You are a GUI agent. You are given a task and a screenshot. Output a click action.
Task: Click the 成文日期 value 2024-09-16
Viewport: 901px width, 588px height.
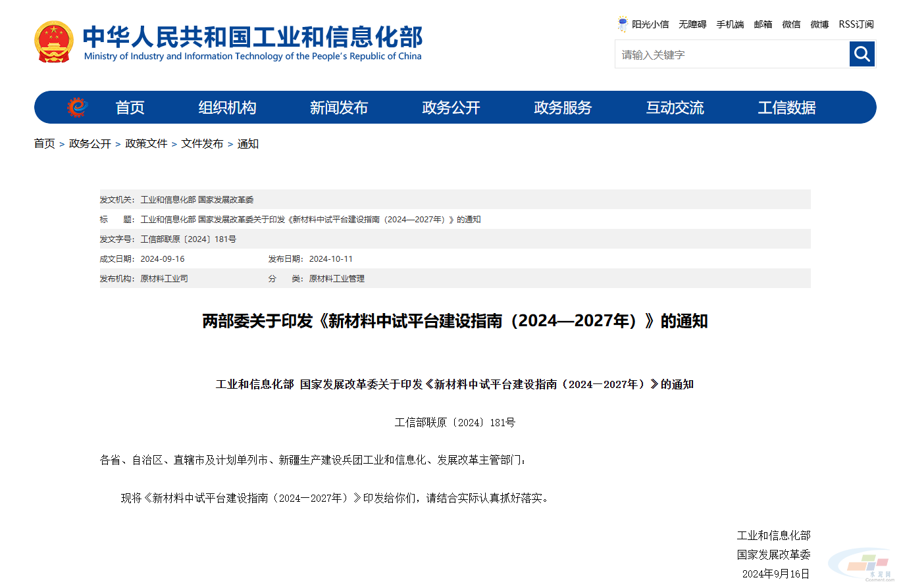163,258
